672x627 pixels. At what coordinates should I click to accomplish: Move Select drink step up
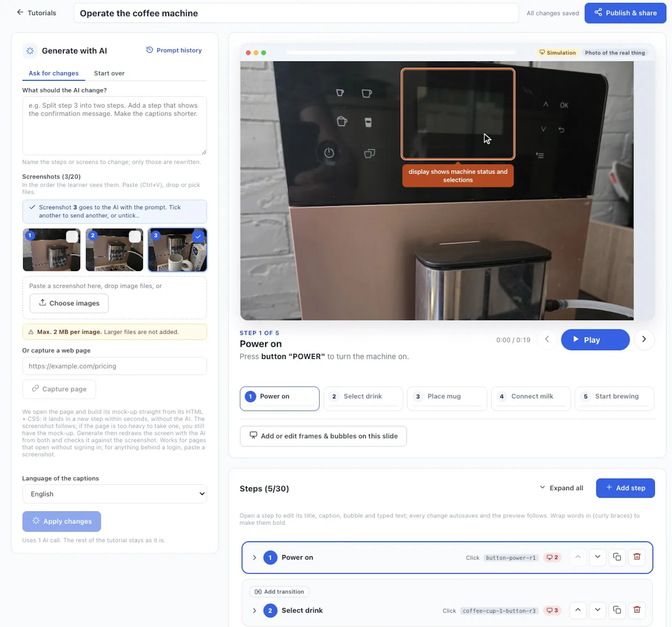pyautogui.click(x=578, y=610)
